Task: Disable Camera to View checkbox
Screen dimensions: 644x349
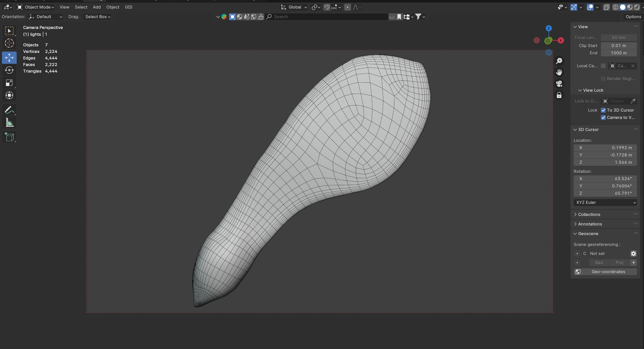Action: [603, 117]
